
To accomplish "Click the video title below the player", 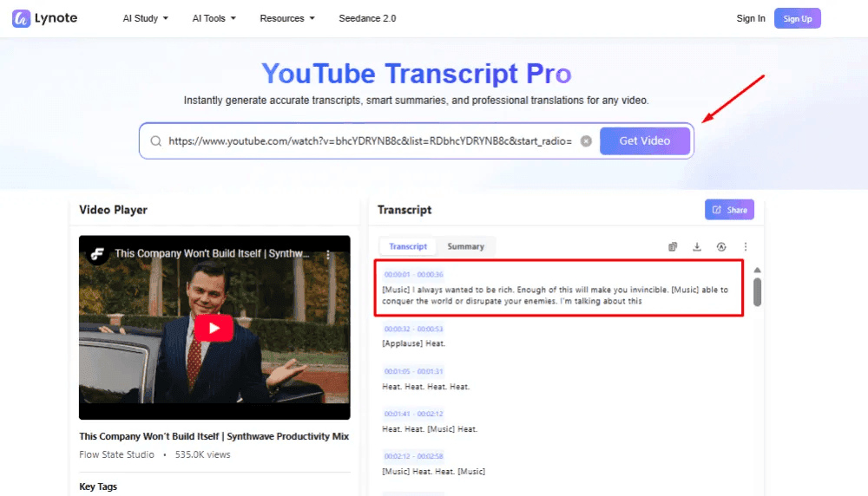I will [x=214, y=436].
